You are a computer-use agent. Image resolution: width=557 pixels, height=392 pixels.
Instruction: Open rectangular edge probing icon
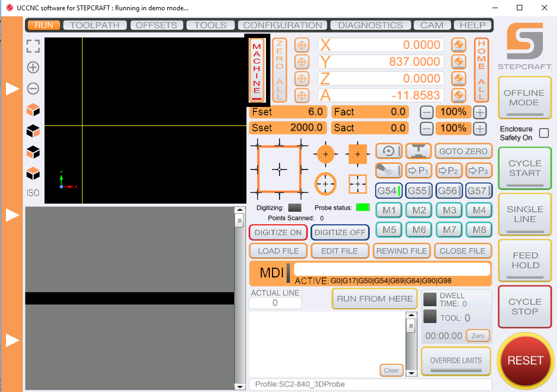(279, 169)
